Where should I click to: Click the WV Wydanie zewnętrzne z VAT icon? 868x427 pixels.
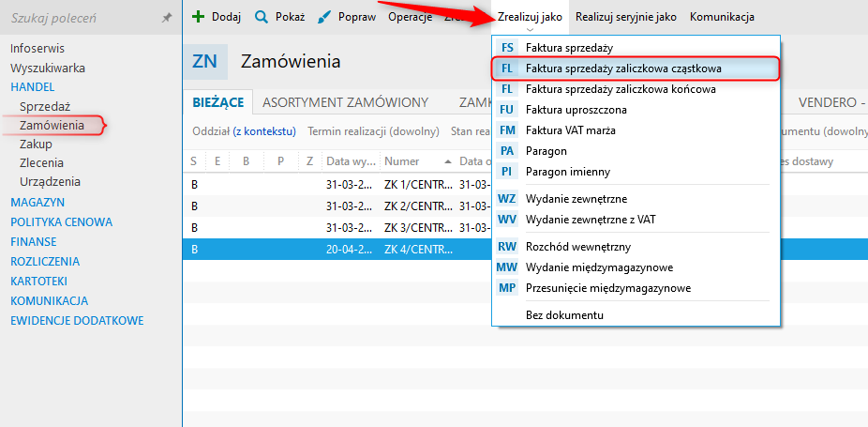(x=507, y=219)
